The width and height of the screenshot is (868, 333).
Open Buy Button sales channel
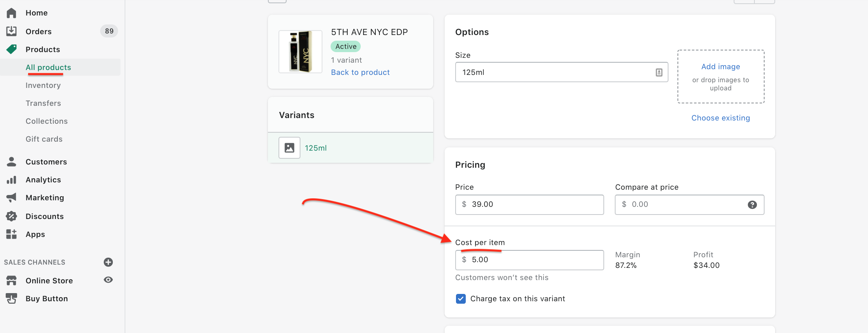[47, 299]
